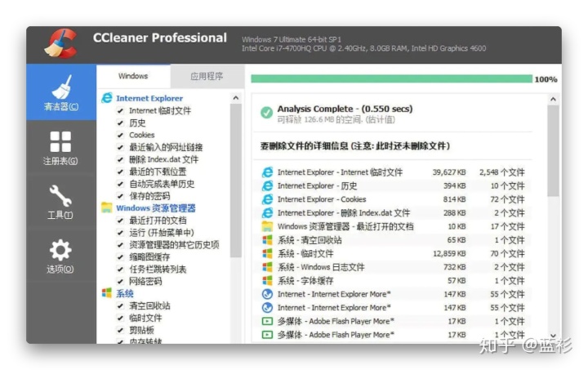Click Windows icon on 系统 - 临时文件 row
The image size is (588, 370).
coord(267,253)
